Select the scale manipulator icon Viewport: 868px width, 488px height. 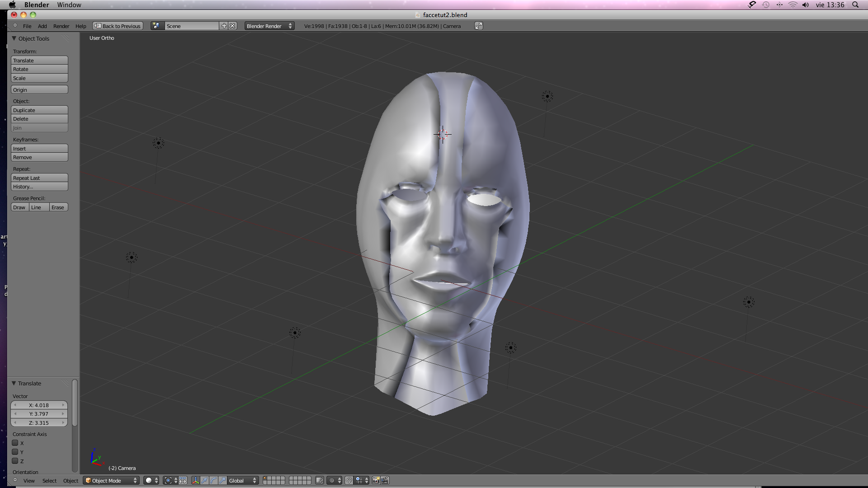[222, 481]
